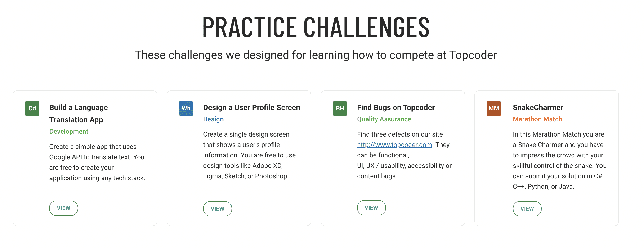
Task: View the User Profile Screen challenge
Action: (x=218, y=208)
